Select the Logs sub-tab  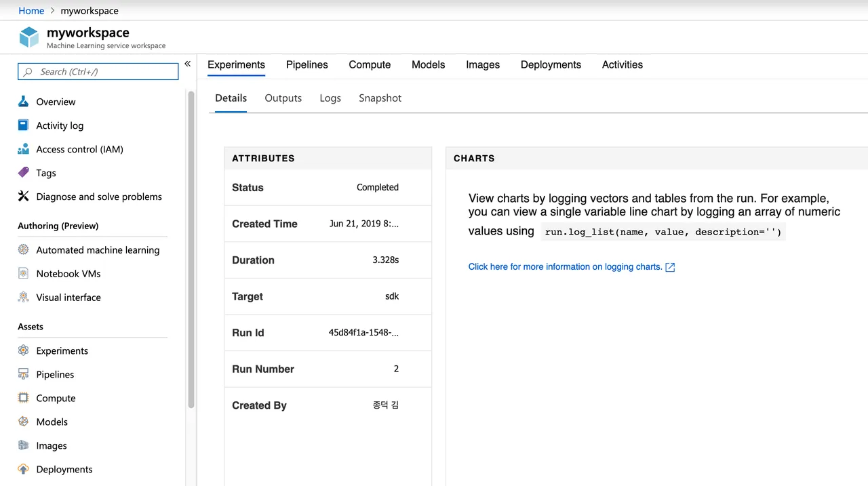330,98
